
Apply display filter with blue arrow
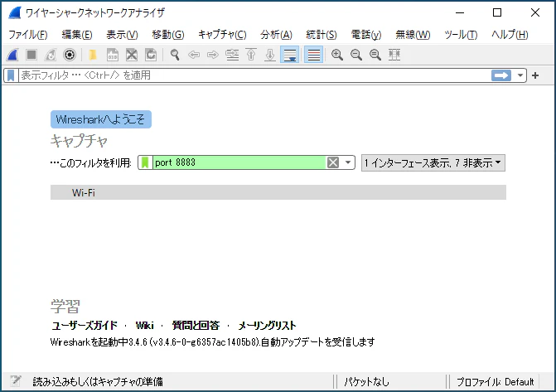[501, 75]
